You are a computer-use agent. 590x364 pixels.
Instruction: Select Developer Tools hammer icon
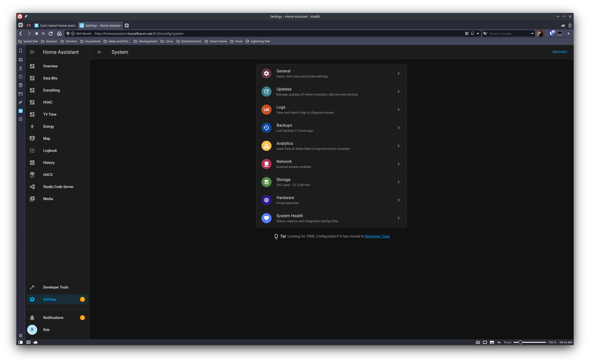click(32, 287)
